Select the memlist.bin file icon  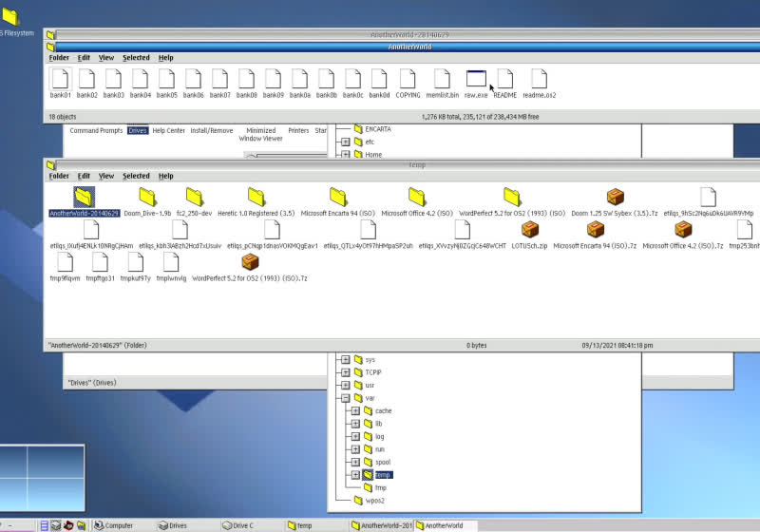(442, 79)
